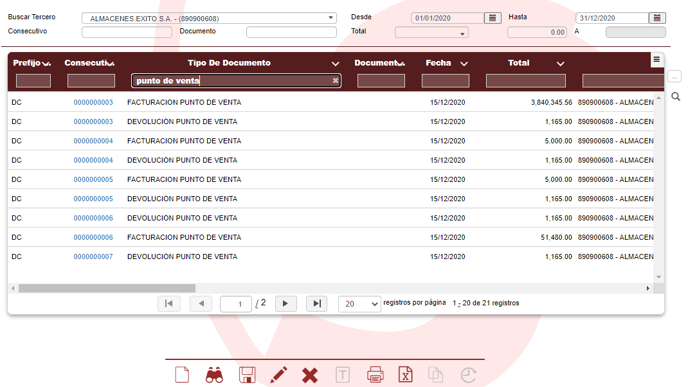688x387 pixels.
Task: Click the '1 - 20 de 21 registros' text
Action: [x=486, y=303]
